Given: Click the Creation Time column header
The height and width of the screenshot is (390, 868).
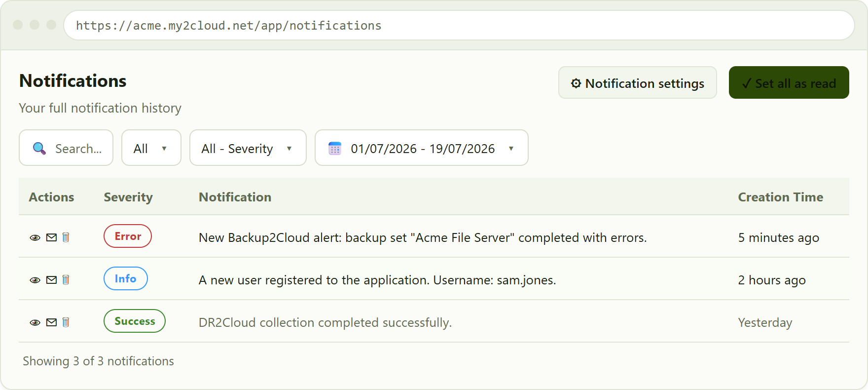Looking at the screenshot, I should [781, 197].
